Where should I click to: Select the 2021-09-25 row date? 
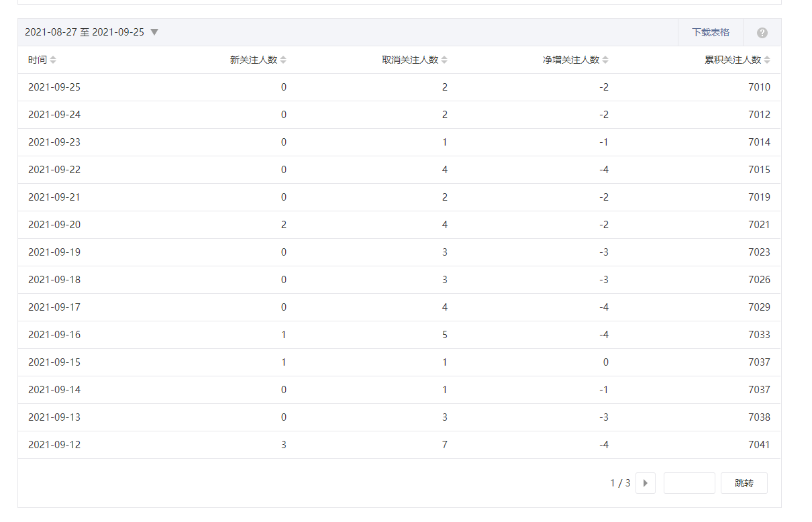(54, 87)
